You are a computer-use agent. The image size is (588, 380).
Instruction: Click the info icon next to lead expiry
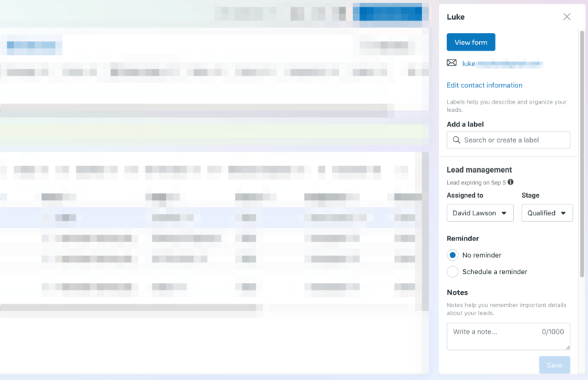(x=511, y=182)
